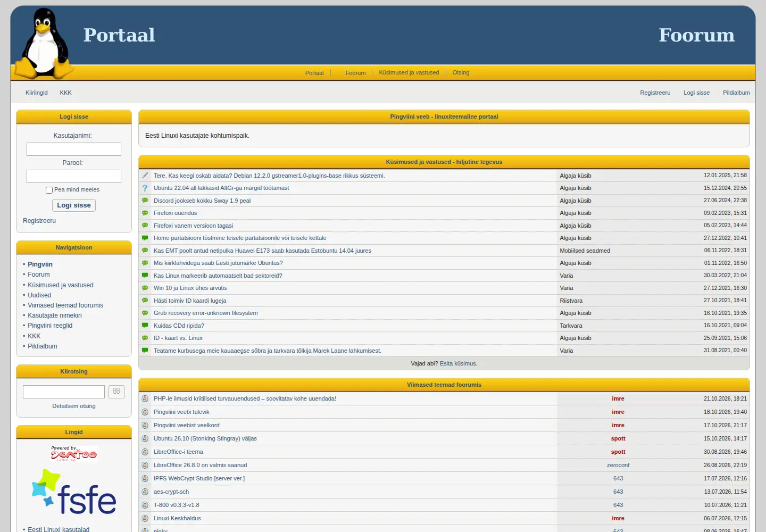
Task: Click the topic icon beside PHP-le turvauuendused post
Action: tap(145, 398)
